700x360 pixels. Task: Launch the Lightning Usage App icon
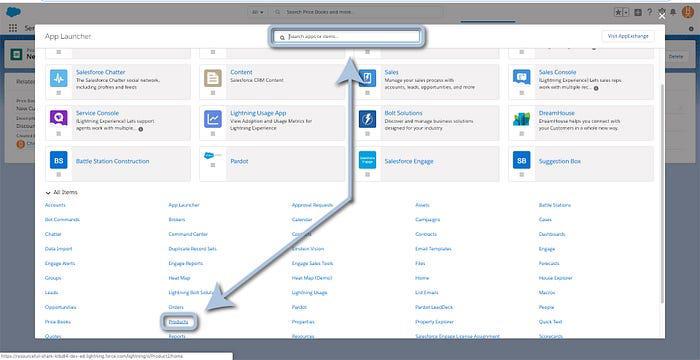[213, 119]
